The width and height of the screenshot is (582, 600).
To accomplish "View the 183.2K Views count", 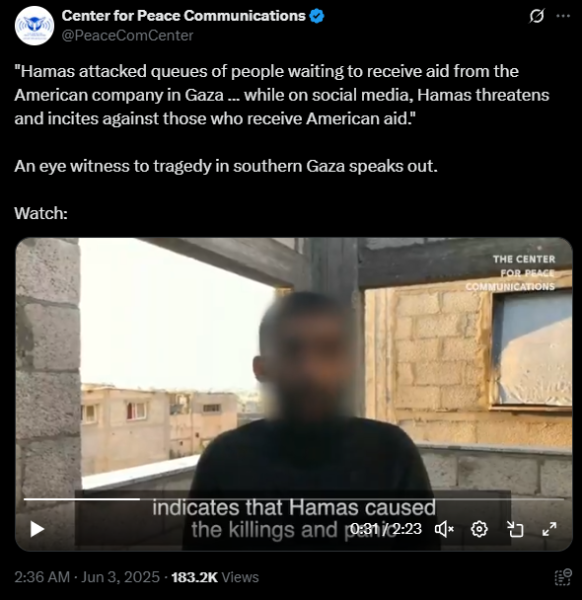I will coord(215,577).
